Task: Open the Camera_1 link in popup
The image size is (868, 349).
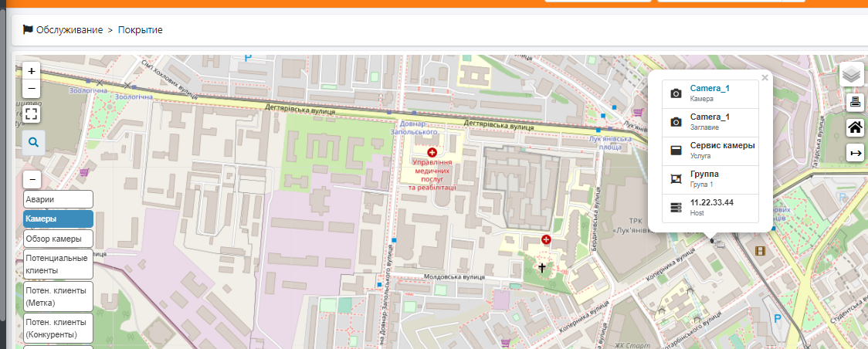Action: point(710,88)
